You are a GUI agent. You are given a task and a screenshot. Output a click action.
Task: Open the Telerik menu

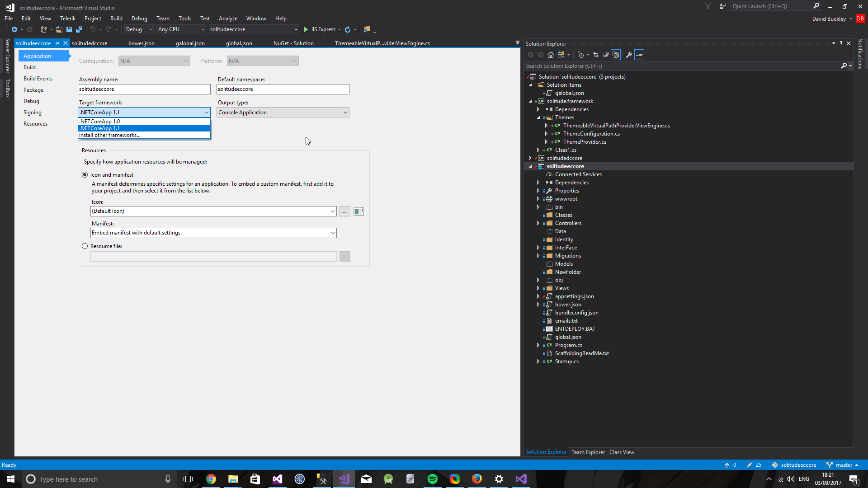tap(68, 19)
